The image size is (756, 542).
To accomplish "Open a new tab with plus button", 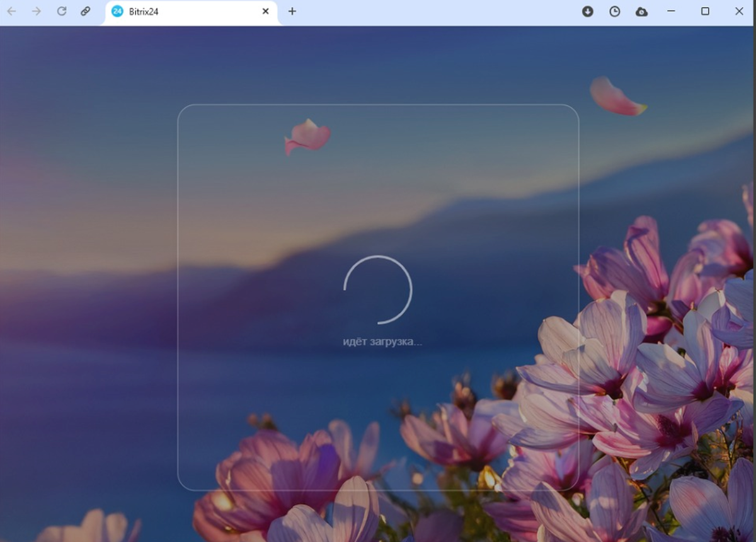I will (x=292, y=11).
